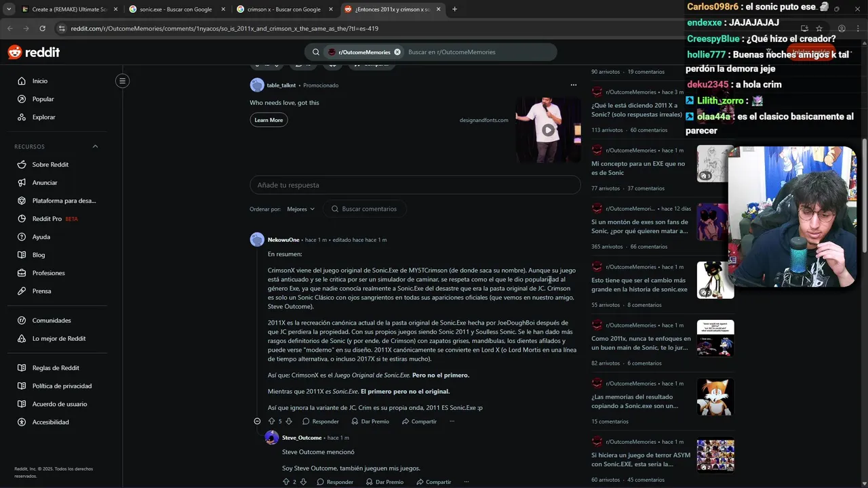Open Acuerdo de usuario
The image size is (868, 488).
click(60, 404)
